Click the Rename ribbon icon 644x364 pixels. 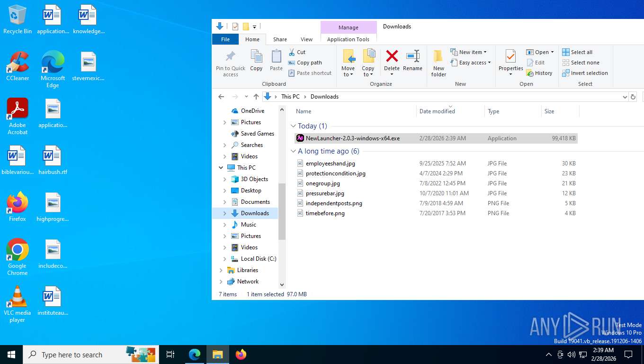tap(412, 60)
